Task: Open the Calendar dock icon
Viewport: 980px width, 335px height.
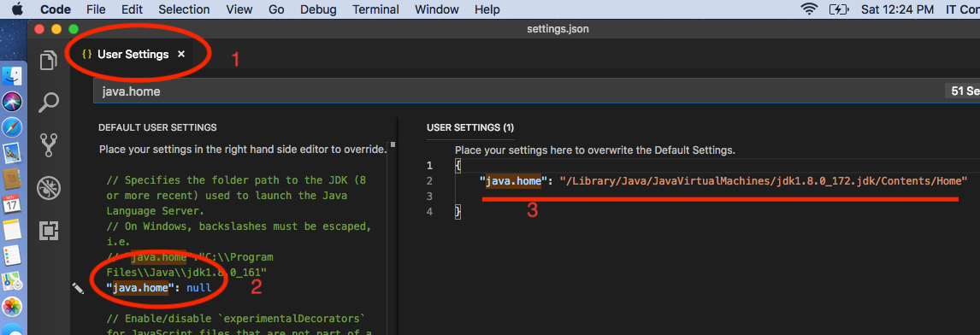Action: point(12,204)
